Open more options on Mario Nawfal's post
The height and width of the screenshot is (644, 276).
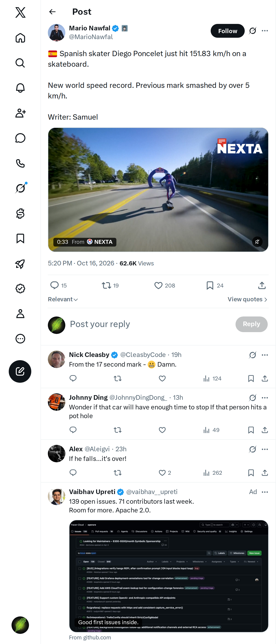coord(265,31)
